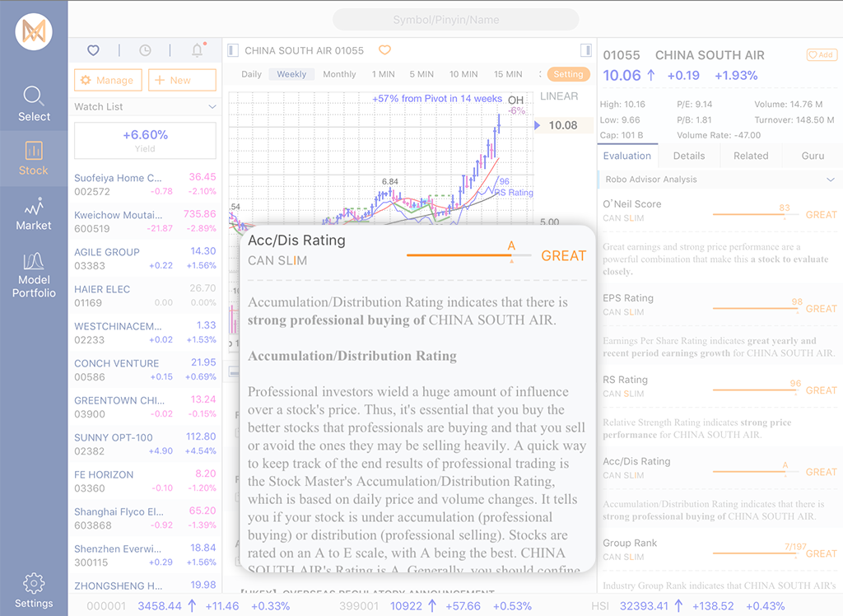Click the Manage watch list button

(x=107, y=80)
